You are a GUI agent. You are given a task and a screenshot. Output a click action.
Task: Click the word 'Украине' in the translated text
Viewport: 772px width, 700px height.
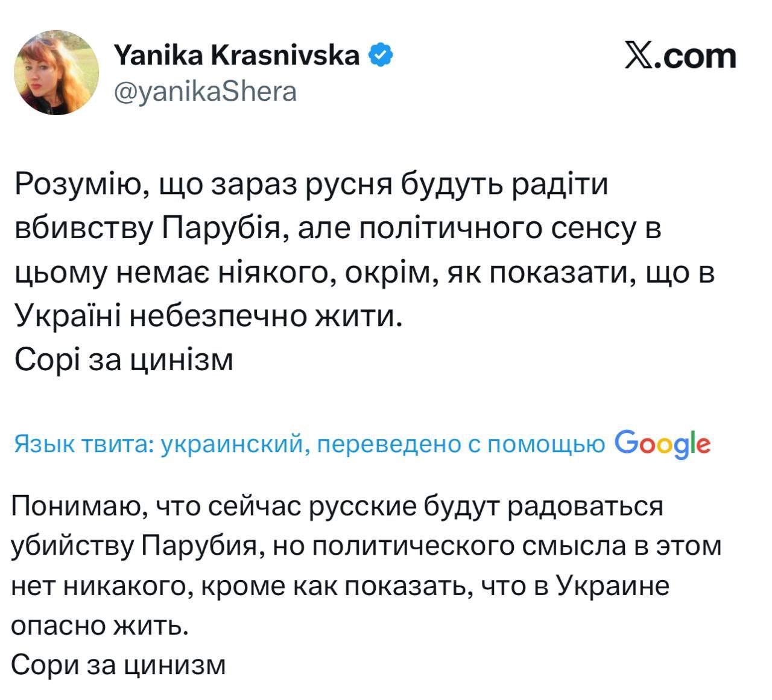[612, 586]
